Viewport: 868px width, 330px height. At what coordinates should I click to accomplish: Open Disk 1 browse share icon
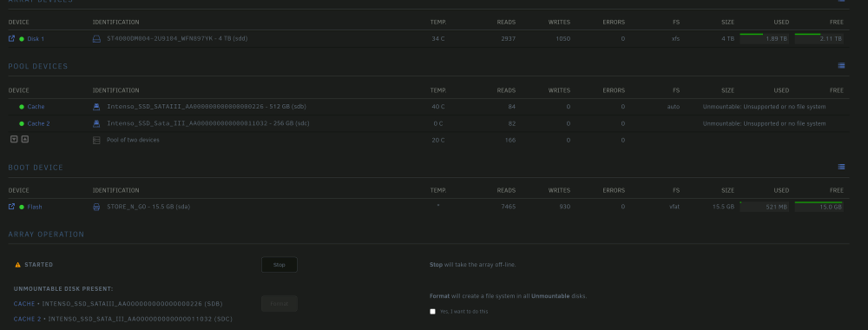(11, 39)
